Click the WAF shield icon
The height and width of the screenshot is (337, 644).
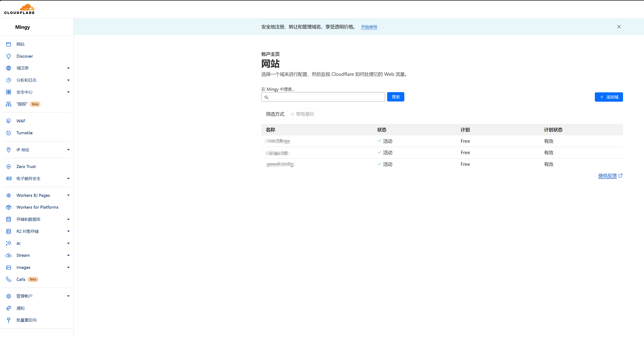[8, 121]
